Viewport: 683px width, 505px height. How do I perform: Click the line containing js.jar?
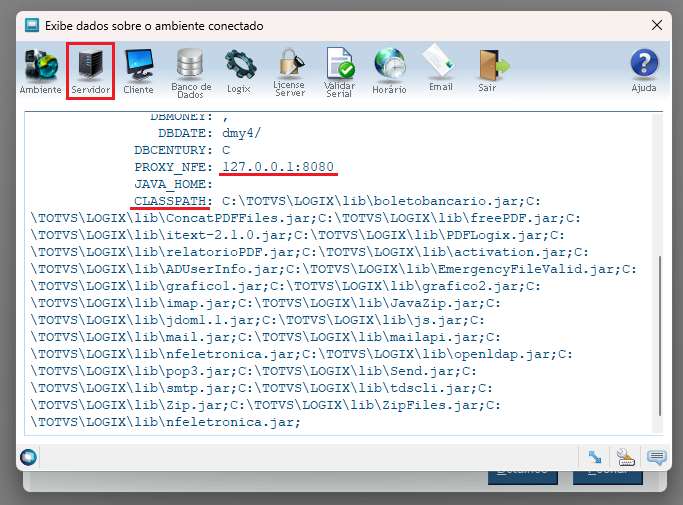point(257,320)
